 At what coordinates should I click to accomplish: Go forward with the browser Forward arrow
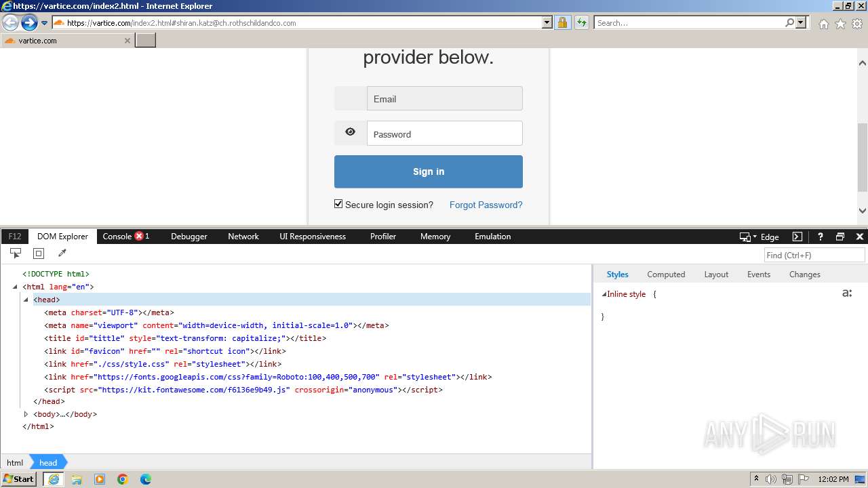(x=29, y=23)
